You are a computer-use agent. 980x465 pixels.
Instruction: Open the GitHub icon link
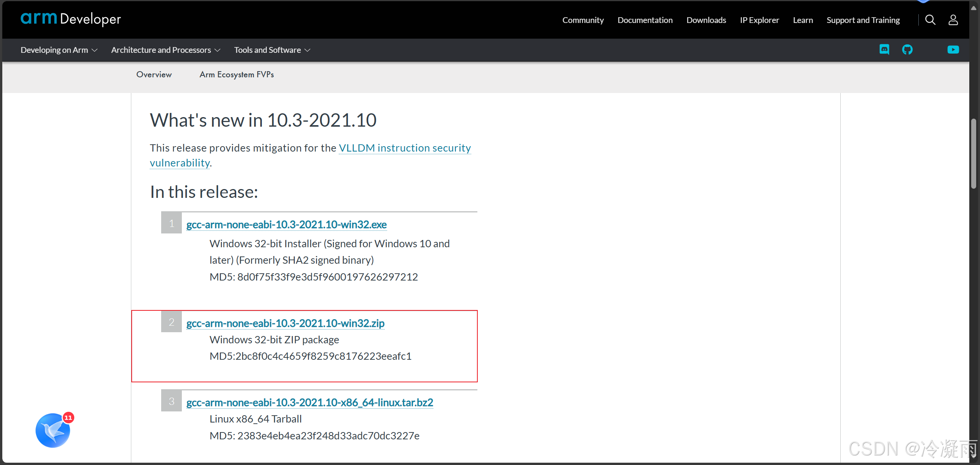coord(907,50)
